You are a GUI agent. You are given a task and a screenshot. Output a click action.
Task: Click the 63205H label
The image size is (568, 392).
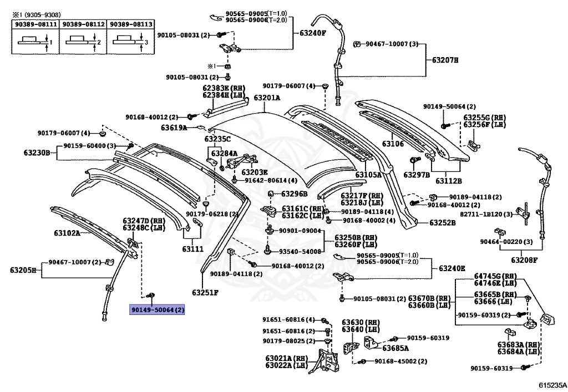click(x=23, y=270)
